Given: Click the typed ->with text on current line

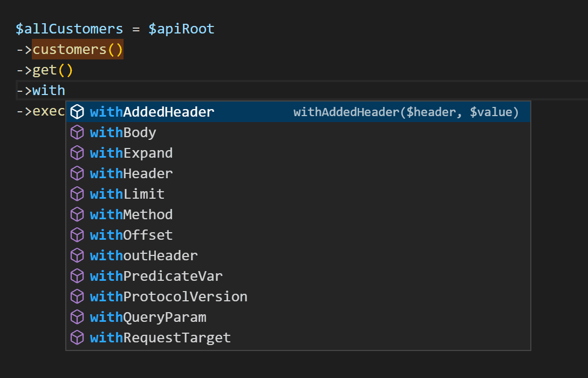Looking at the screenshot, I should click(x=41, y=91).
